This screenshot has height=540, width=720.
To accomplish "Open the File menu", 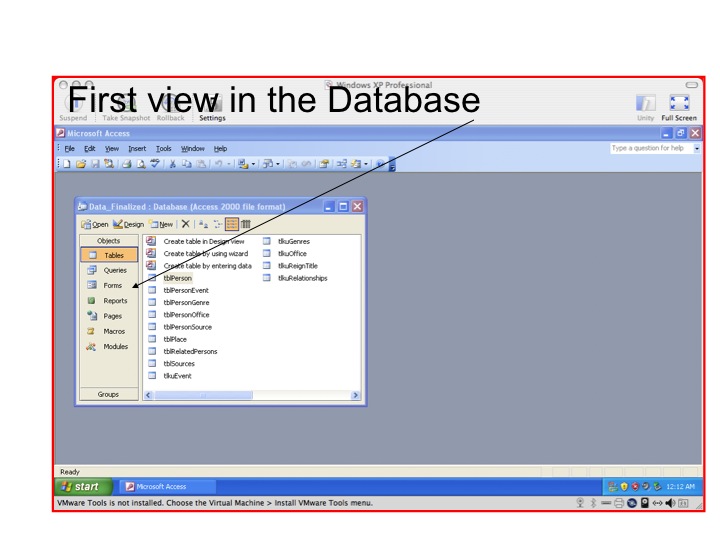I will [70, 149].
